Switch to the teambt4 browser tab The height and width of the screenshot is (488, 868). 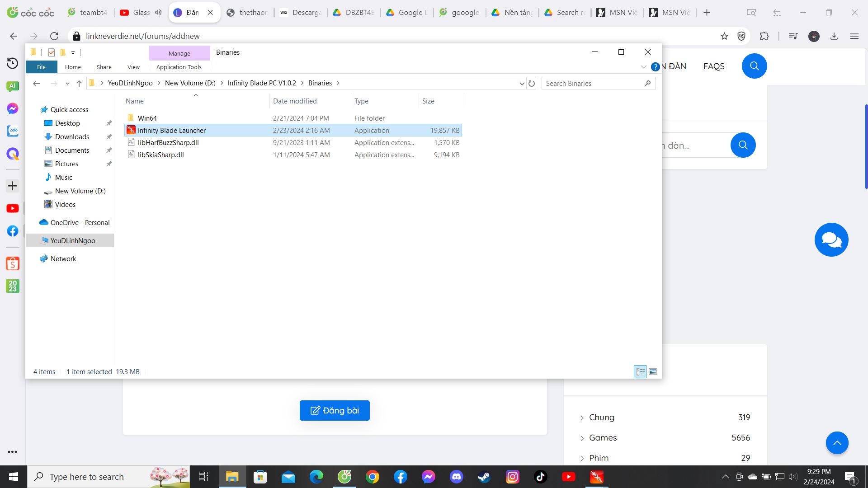point(88,13)
